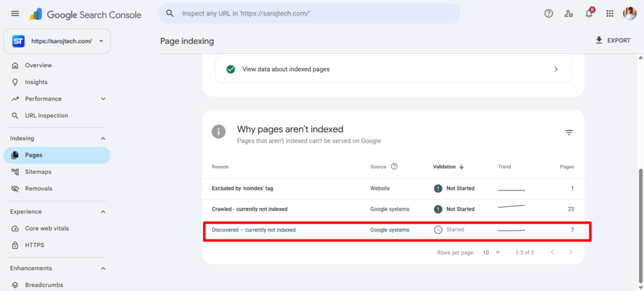The width and height of the screenshot is (644, 291).
Task: Click the Reason column header
Action: [x=220, y=167]
